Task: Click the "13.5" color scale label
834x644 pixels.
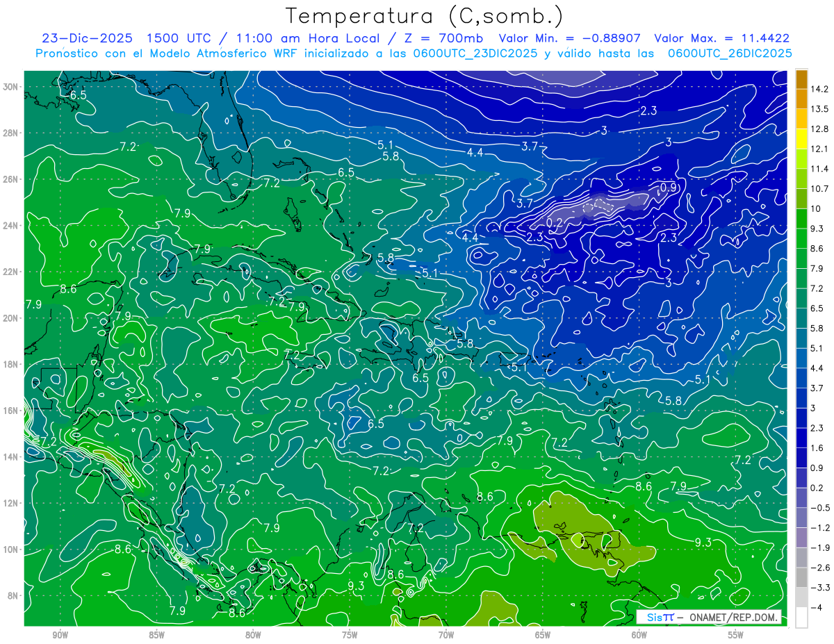Action: coord(820,109)
